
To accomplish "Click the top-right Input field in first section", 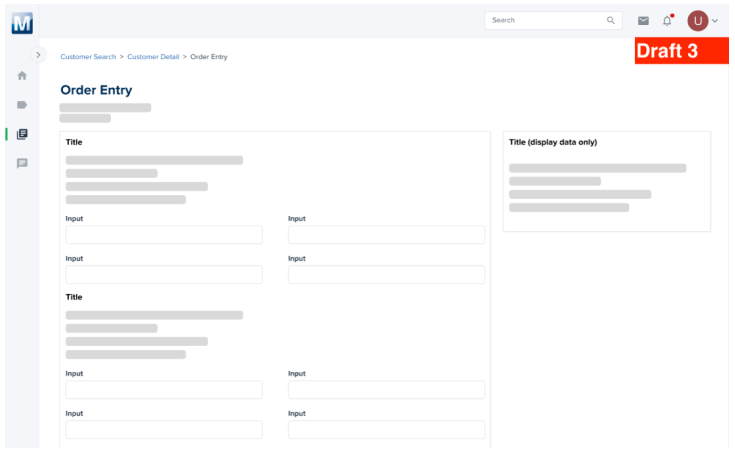I will [386, 235].
